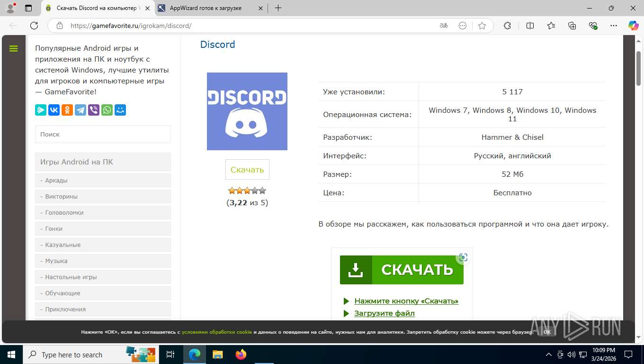This screenshot has width=644, height=364.
Task: Open the Аркады category
Action: pos(103,180)
